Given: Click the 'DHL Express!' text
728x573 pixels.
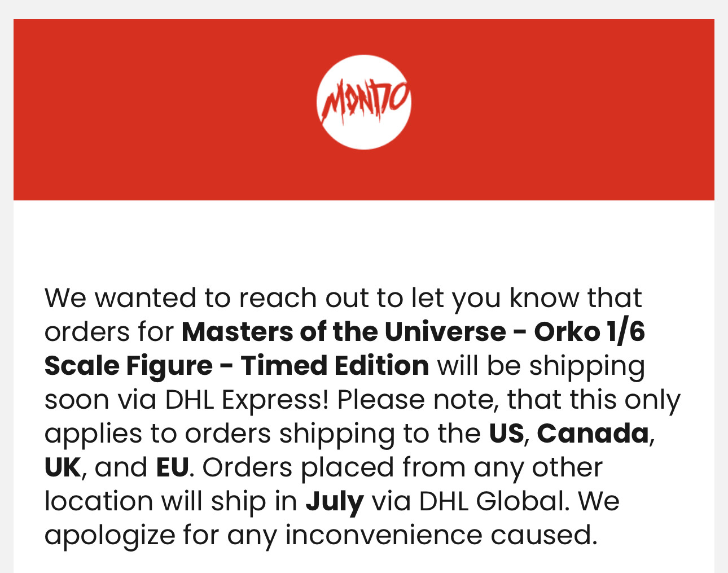Looking at the screenshot, I should (x=247, y=399).
